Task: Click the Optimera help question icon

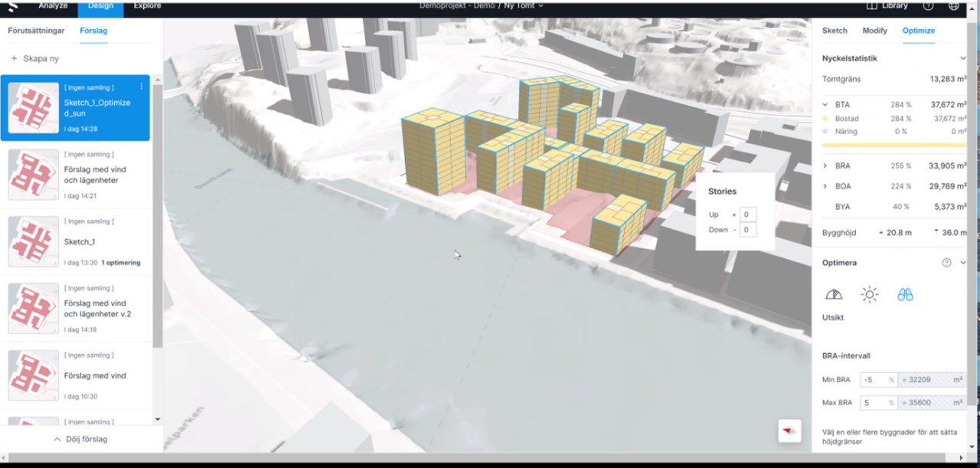Action: point(946,263)
